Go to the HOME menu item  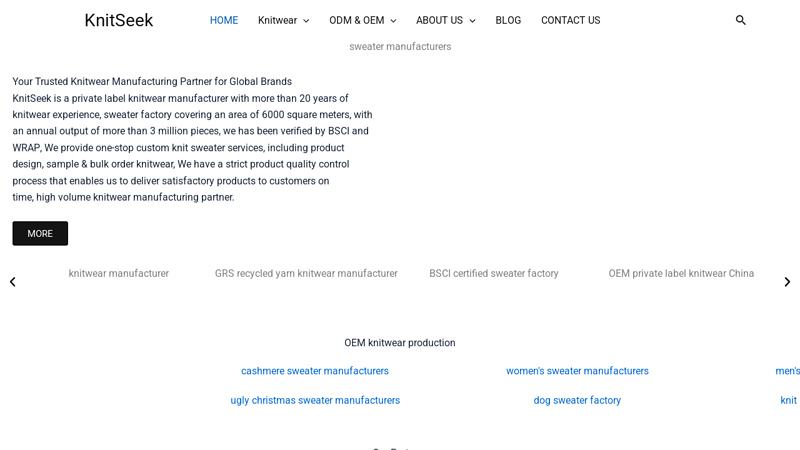coord(224,20)
